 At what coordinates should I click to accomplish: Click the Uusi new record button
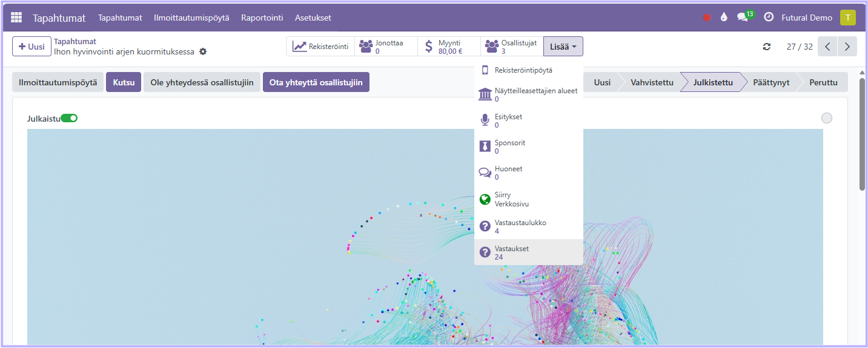(x=31, y=47)
